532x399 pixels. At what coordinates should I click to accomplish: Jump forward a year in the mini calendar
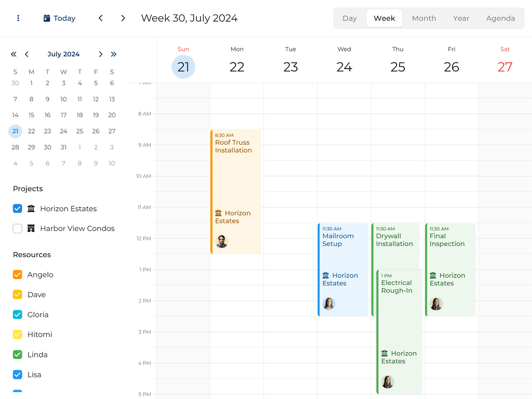tap(114, 54)
